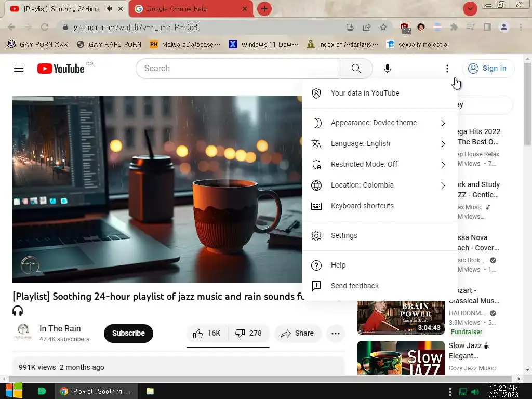Open the YouTube hamburger guide menu
The width and height of the screenshot is (532, 399).
coord(19,69)
